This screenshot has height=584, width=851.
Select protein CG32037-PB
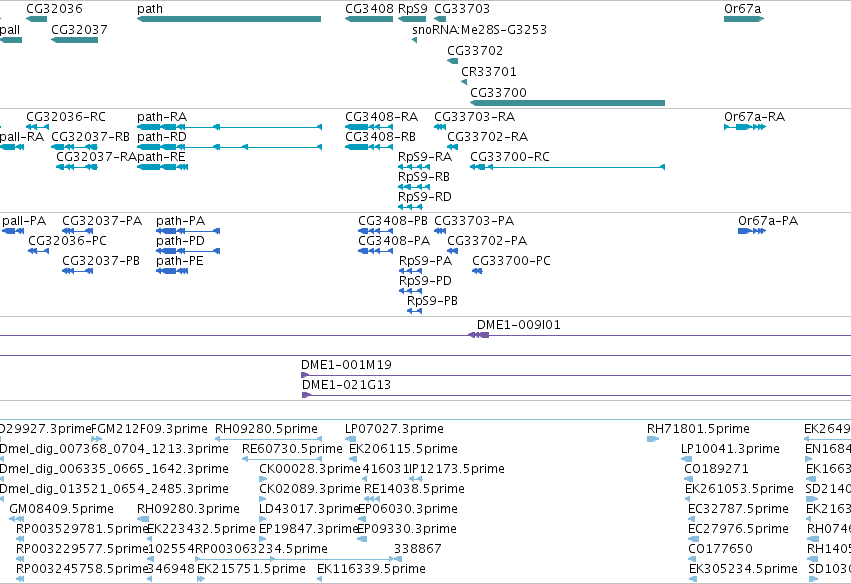coord(78,271)
